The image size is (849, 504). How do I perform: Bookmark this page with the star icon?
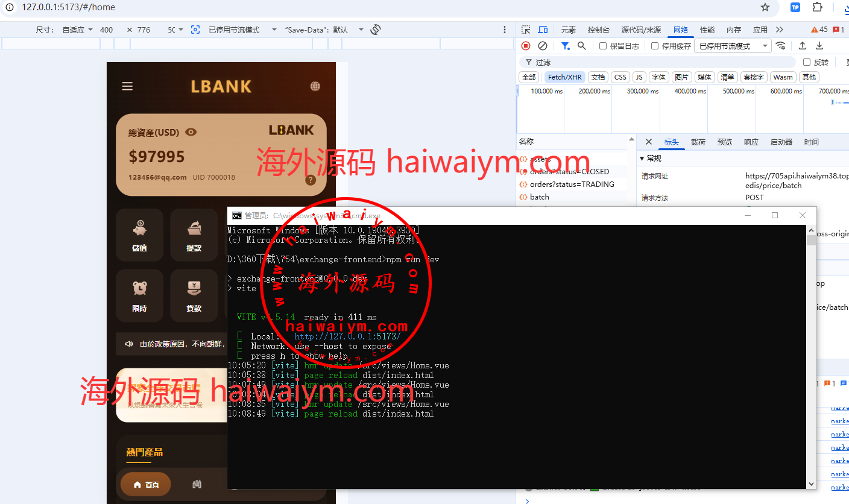[x=765, y=7]
